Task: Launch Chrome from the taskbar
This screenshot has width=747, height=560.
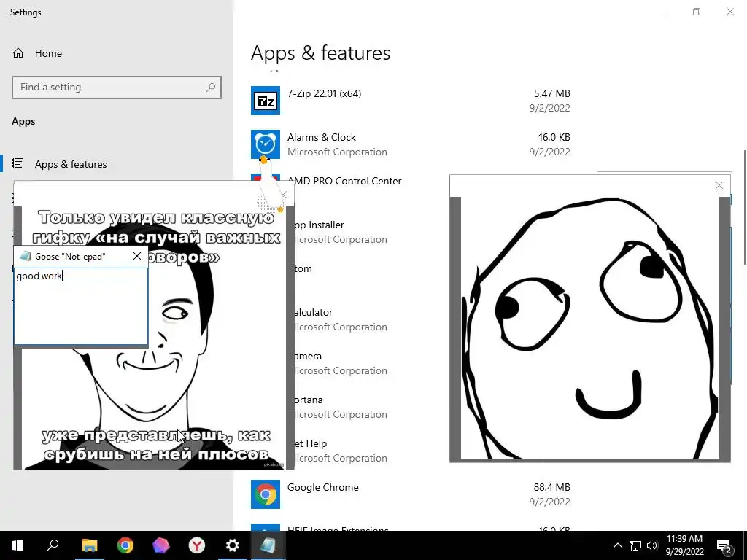Action: 125,545
